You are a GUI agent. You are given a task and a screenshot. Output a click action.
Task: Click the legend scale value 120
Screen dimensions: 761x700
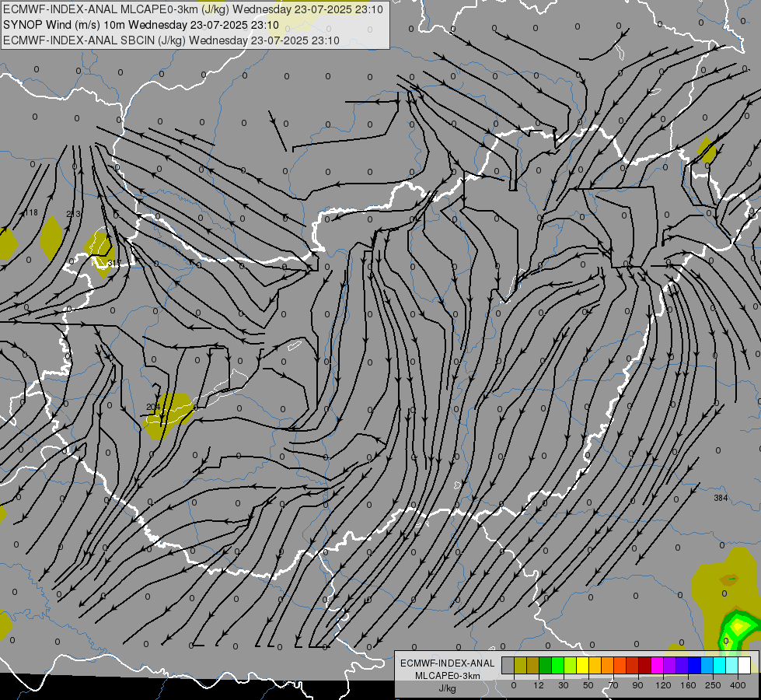(x=663, y=685)
